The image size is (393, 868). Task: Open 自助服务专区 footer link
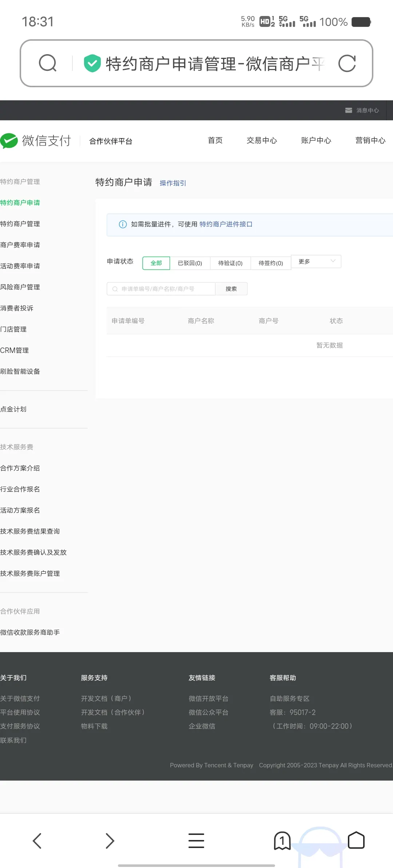pos(290,699)
